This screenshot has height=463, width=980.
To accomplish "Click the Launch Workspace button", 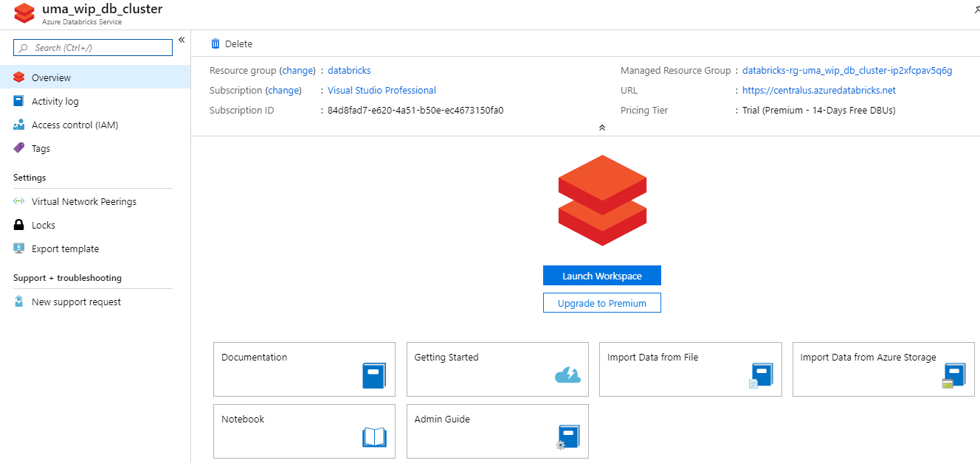I will coord(602,276).
